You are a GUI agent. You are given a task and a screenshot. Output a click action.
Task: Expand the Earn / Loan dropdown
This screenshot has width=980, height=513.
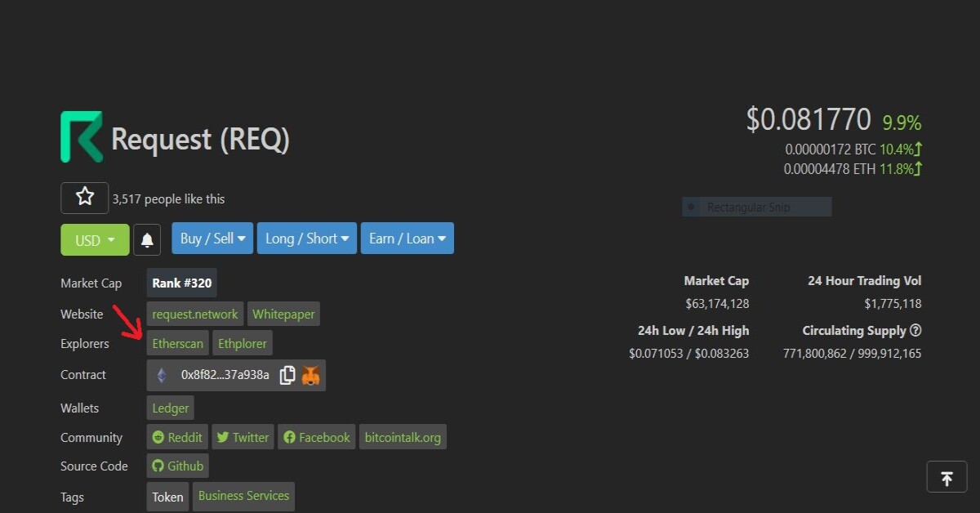pyautogui.click(x=408, y=239)
